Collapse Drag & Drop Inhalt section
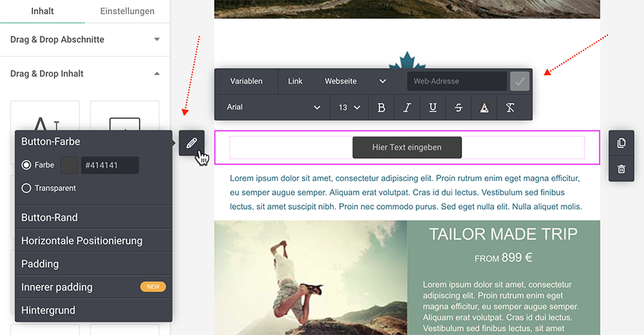 [84, 74]
